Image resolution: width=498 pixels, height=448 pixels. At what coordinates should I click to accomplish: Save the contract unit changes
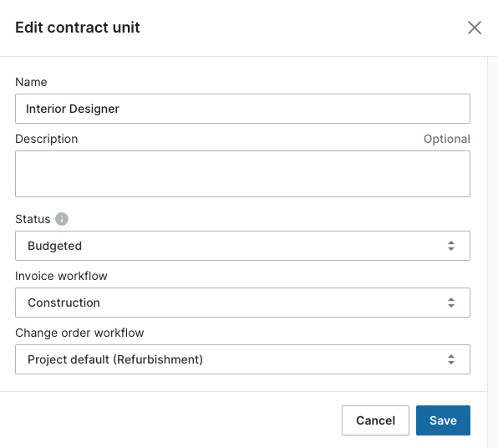tap(443, 420)
